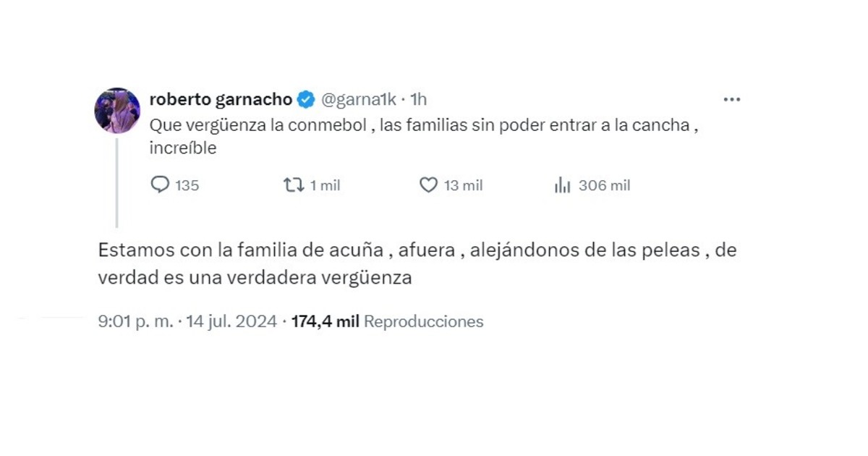This screenshot has width=868, height=456.
Task: Click the 1h timestamp link
Action: coord(418,100)
